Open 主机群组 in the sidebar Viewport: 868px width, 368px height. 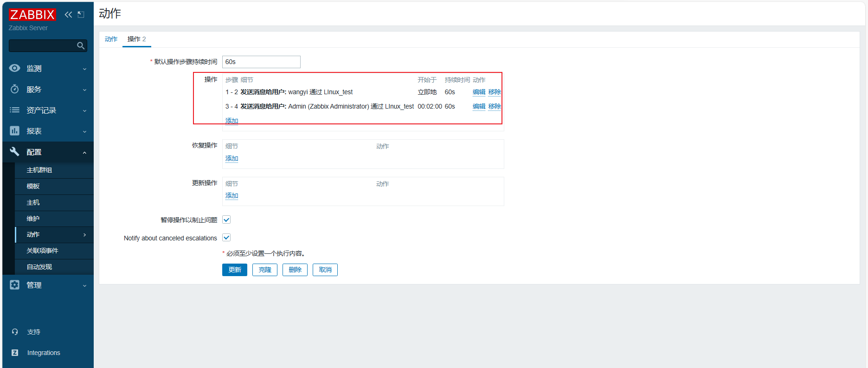54,170
